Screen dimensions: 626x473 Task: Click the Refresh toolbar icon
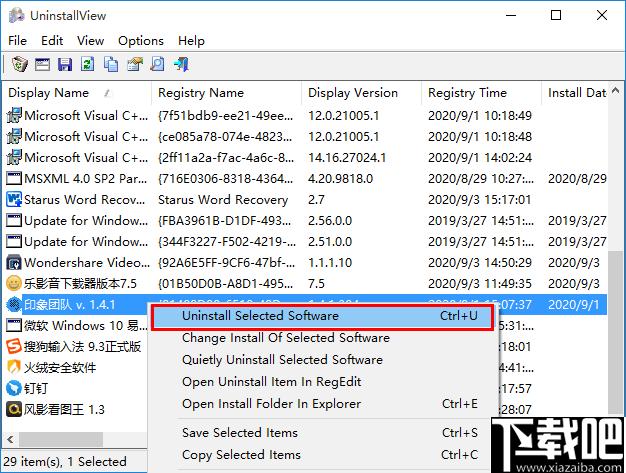coord(87,65)
